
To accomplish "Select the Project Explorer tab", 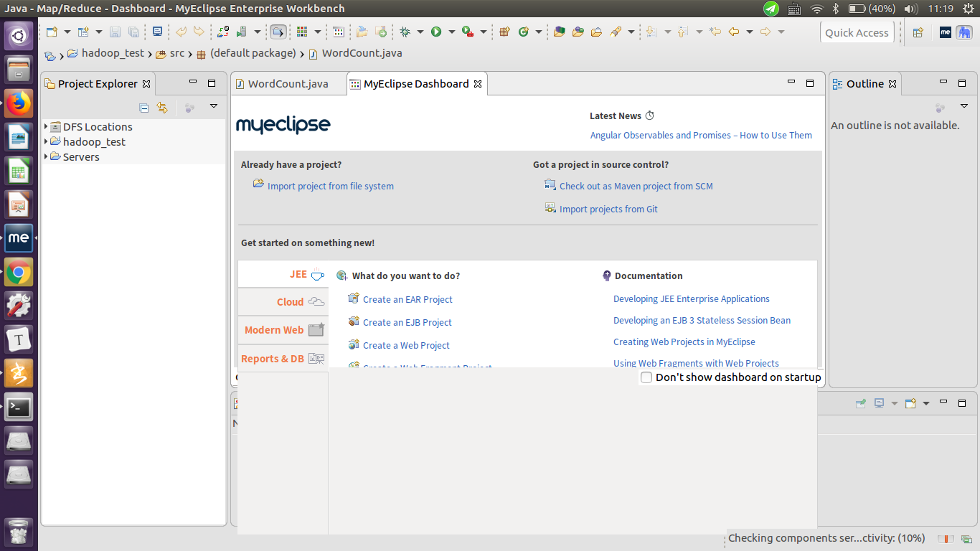I will [98, 83].
